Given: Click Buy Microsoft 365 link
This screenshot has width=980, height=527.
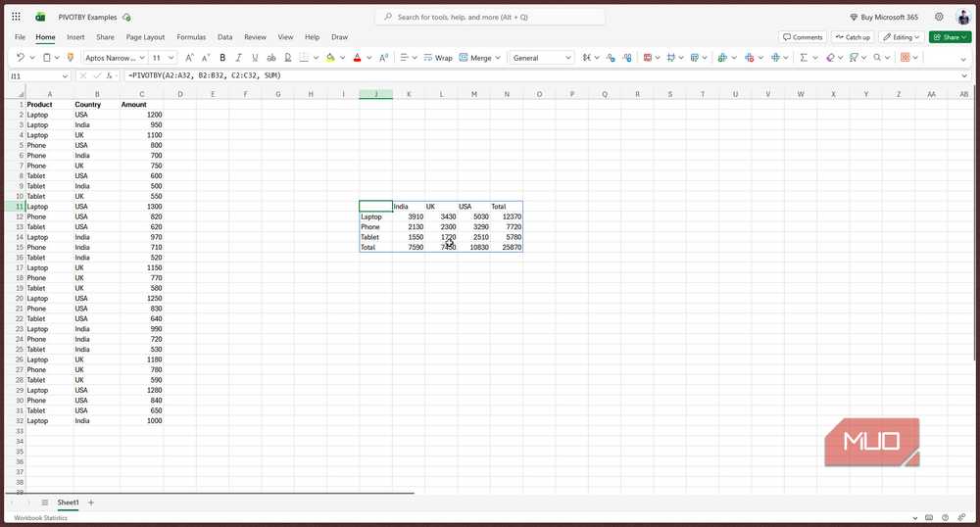Looking at the screenshot, I should [x=884, y=17].
